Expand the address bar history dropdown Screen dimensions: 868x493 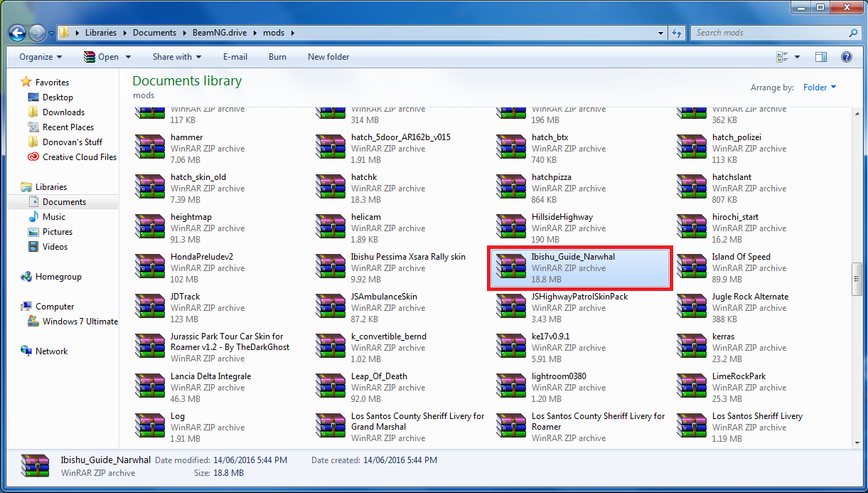660,33
